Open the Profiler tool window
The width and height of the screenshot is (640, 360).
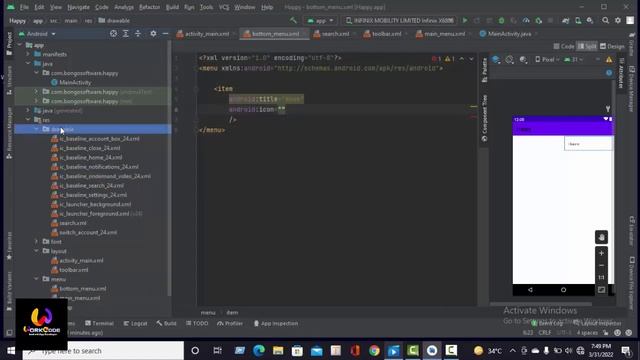click(230, 323)
